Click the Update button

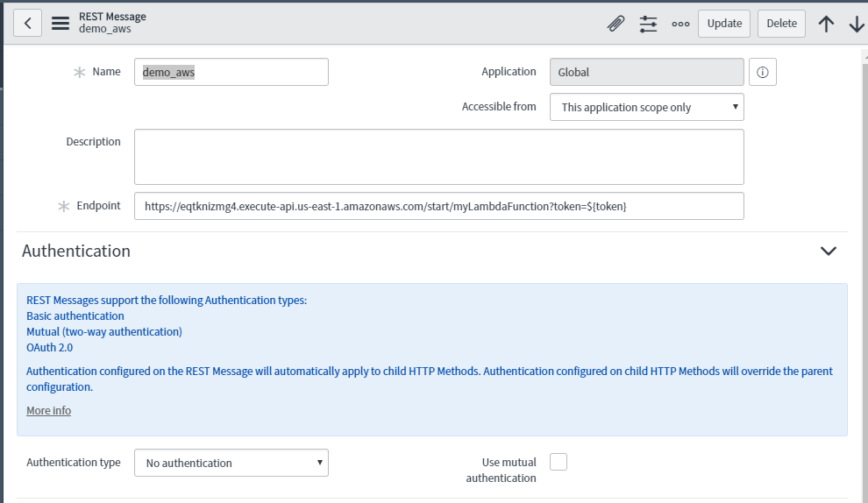[x=724, y=24]
